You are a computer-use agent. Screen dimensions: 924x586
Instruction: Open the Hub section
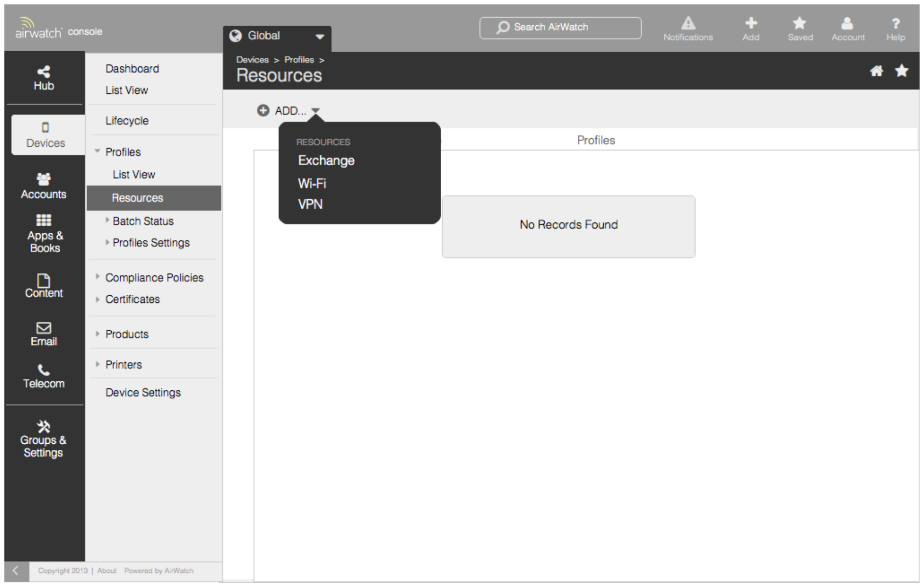[44, 78]
